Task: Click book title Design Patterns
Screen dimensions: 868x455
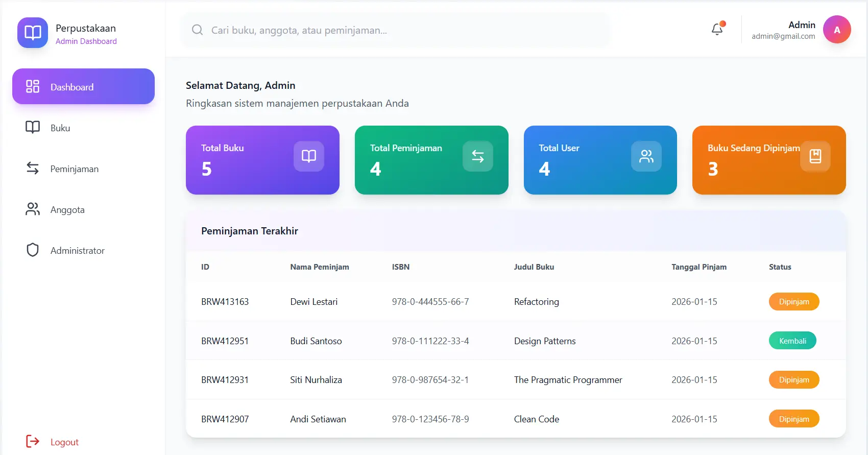Action: [x=545, y=341]
